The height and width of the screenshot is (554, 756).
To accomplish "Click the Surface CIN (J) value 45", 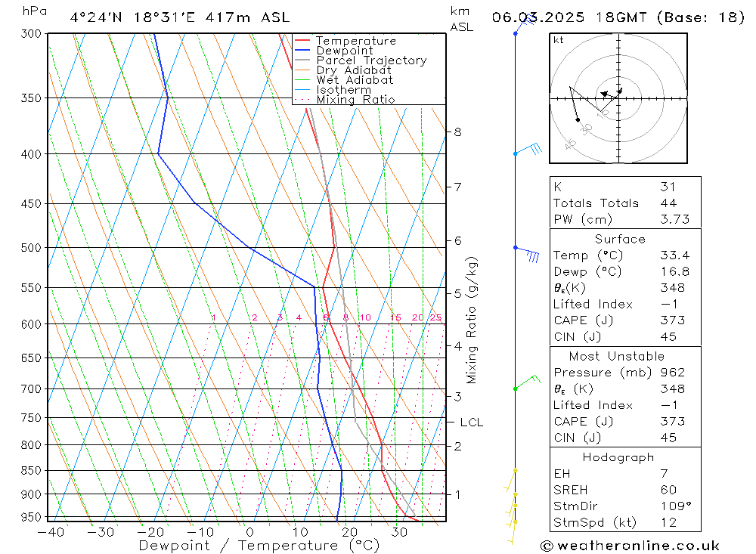I will (668, 337).
